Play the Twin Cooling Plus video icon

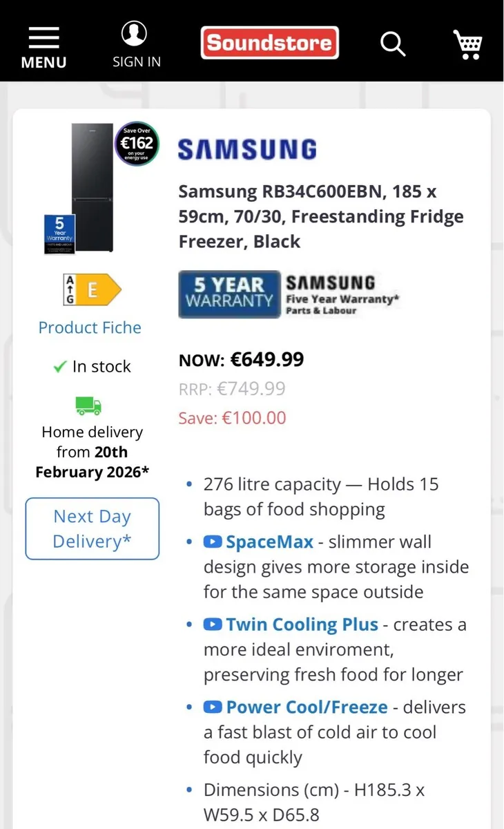tap(212, 625)
